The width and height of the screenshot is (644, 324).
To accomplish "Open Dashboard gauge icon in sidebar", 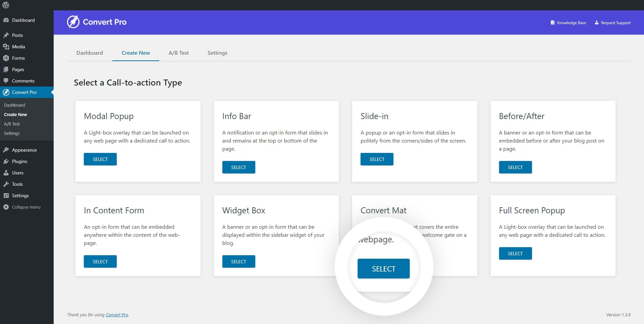I will click(x=6, y=20).
